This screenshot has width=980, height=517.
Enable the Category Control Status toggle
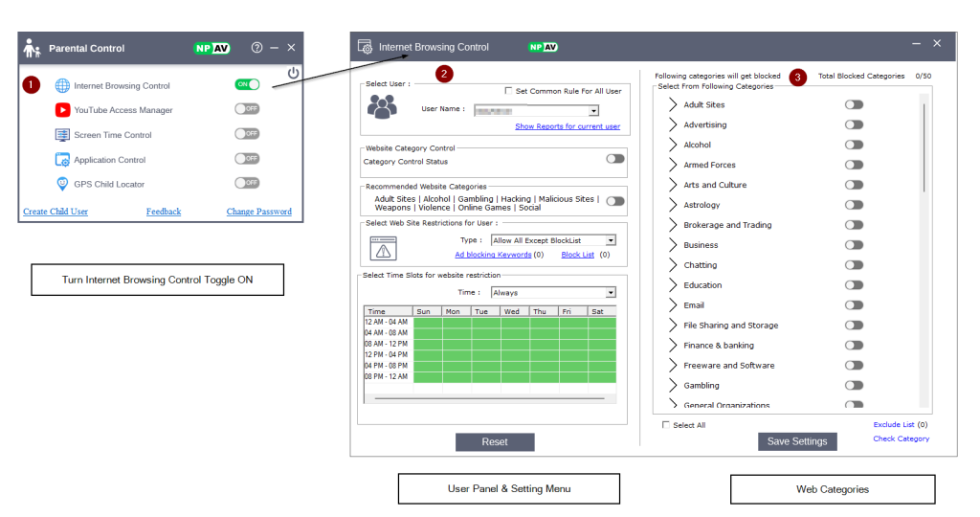click(x=614, y=160)
